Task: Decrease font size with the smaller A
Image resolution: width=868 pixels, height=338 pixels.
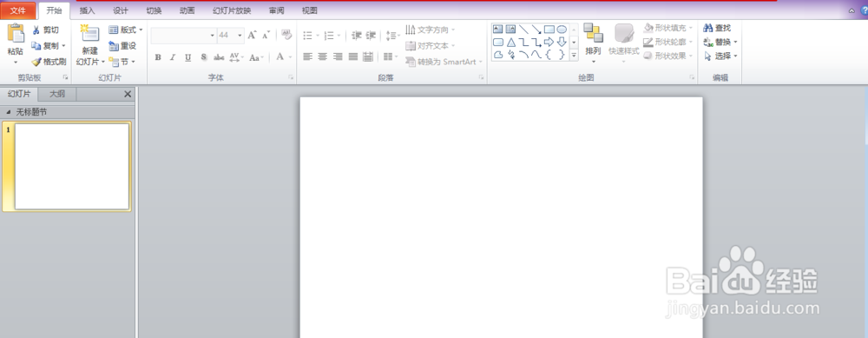Action: (x=266, y=36)
